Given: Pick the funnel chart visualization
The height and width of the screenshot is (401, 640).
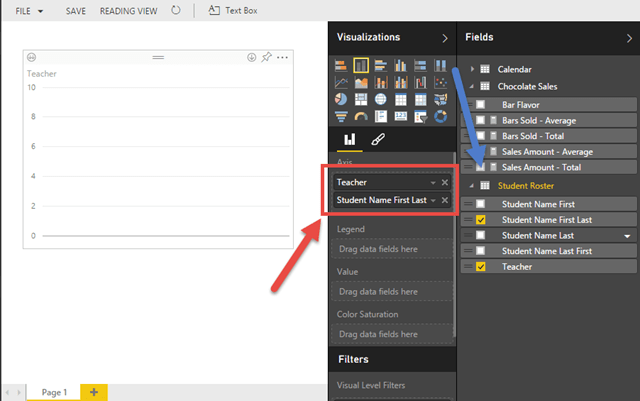Looking at the screenshot, I should coord(342,115).
